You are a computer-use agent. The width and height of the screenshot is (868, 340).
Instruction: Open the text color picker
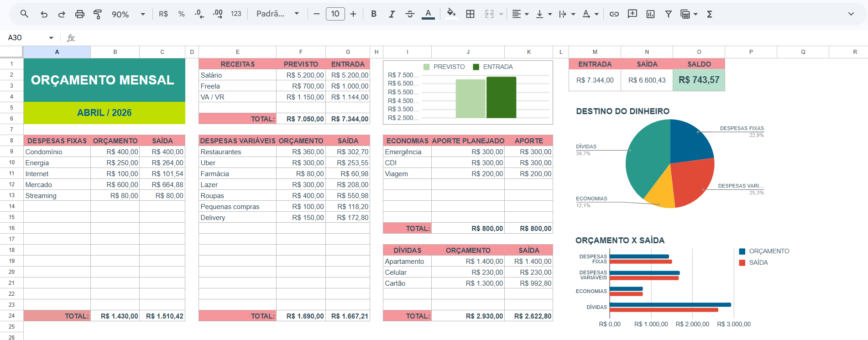[x=428, y=14]
